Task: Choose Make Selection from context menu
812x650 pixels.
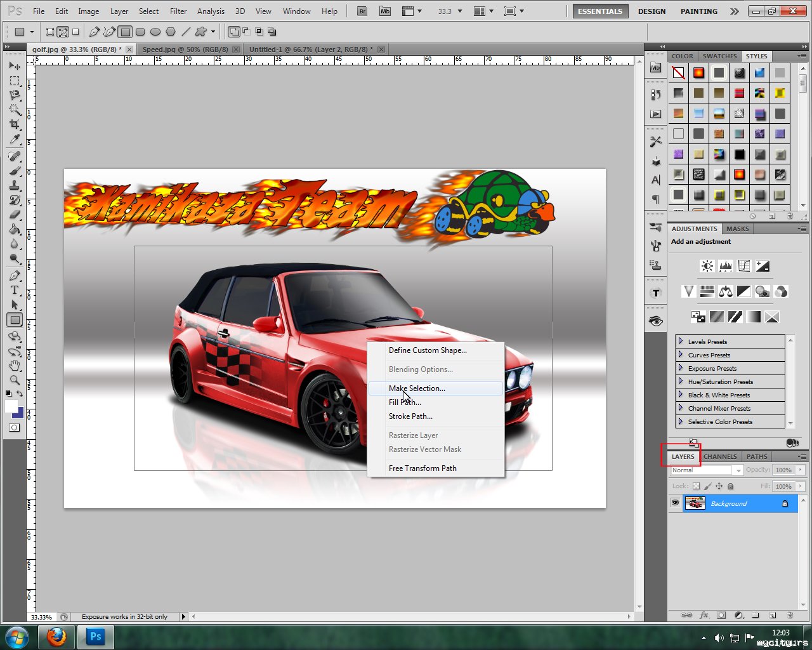Action: pyautogui.click(x=417, y=388)
